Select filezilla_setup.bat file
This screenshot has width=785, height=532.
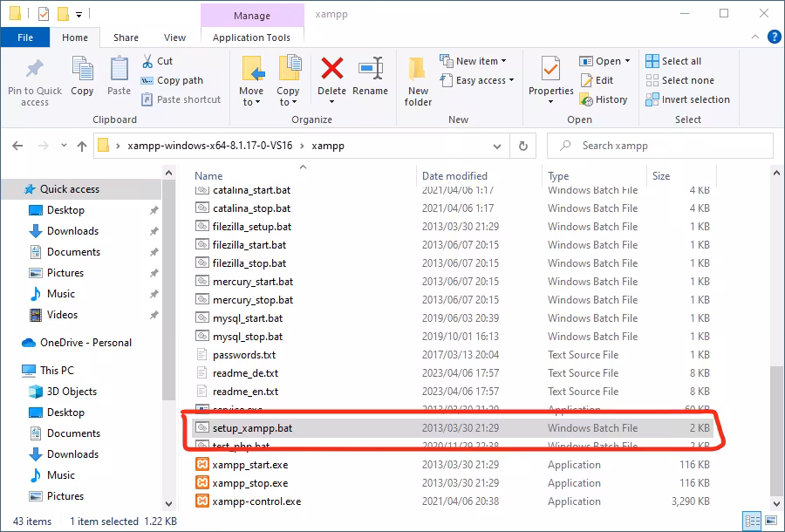453,227
